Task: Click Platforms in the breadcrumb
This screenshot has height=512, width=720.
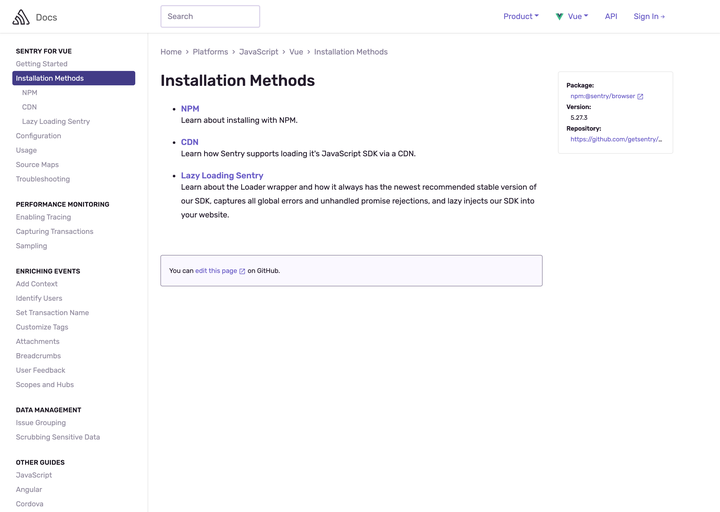Action: (x=211, y=52)
